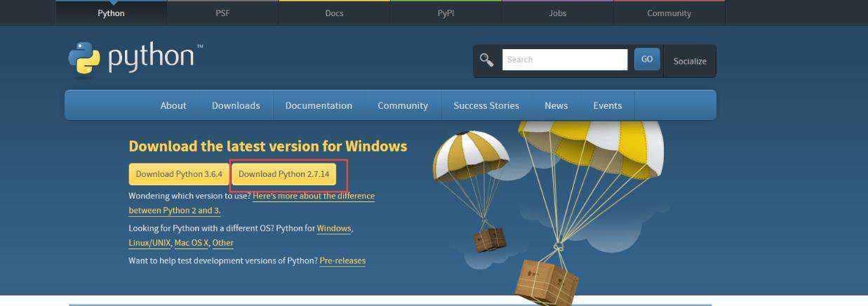This screenshot has height=306, width=868.
Task: Click the Download Python 3.6.4 button
Action: click(179, 174)
